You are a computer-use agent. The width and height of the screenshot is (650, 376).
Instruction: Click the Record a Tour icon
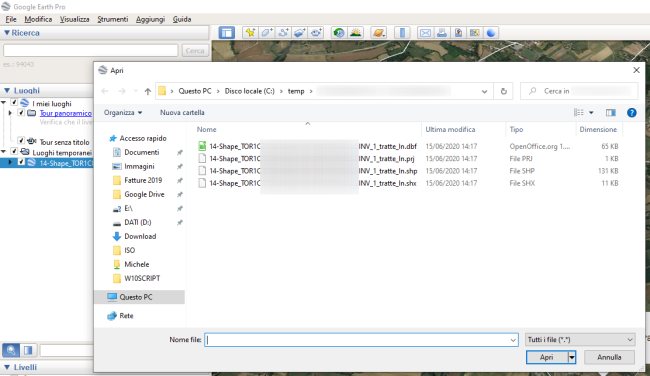click(316, 33)
